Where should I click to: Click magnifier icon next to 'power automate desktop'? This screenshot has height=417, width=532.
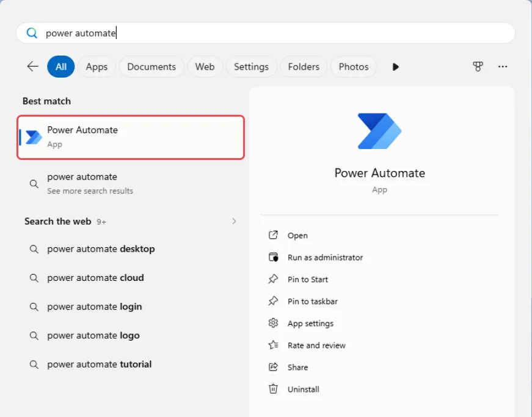34,249
